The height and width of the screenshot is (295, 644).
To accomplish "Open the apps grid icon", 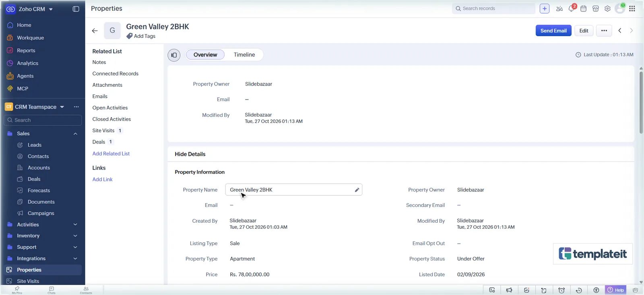I will click(x=632, y=8).
